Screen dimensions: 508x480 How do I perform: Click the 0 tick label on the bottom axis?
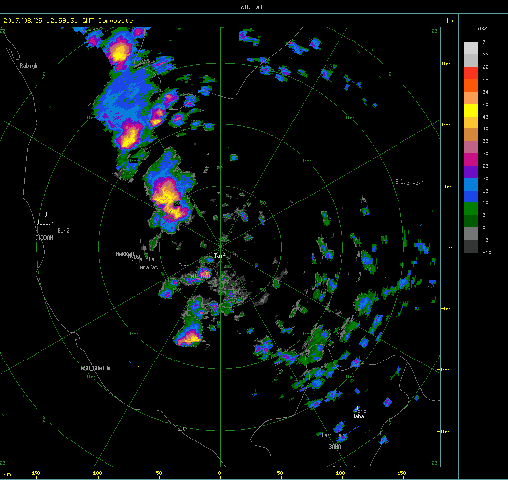[220, 473]
